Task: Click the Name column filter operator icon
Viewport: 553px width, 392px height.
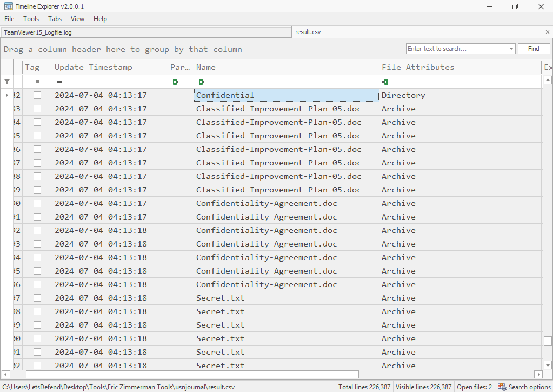Action: tap(199, 82)
